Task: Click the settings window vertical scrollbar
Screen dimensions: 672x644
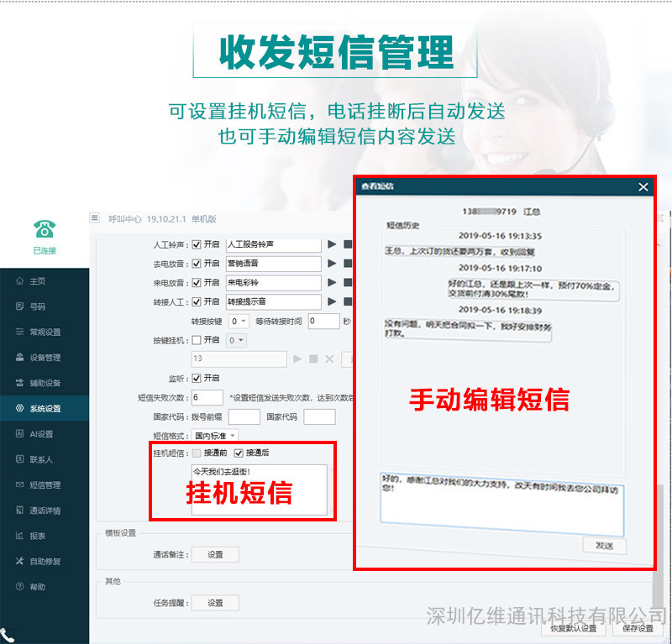Action: coord(659,547)
